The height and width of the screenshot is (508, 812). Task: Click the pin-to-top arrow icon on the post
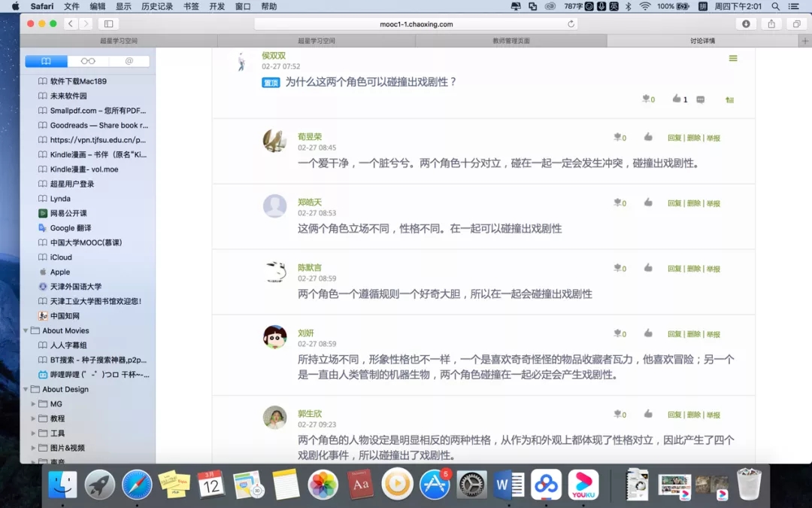(729, 99)
